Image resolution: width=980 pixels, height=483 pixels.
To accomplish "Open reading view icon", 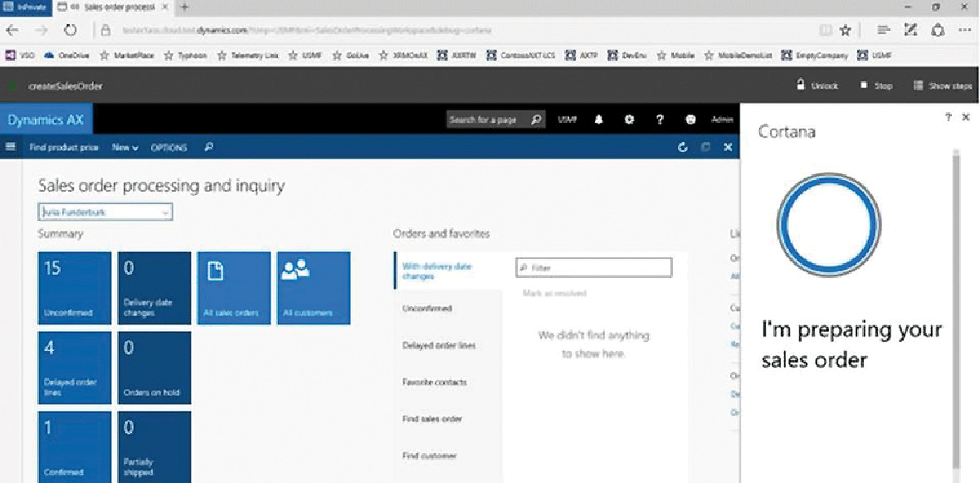I will click(x=825, y=30).
